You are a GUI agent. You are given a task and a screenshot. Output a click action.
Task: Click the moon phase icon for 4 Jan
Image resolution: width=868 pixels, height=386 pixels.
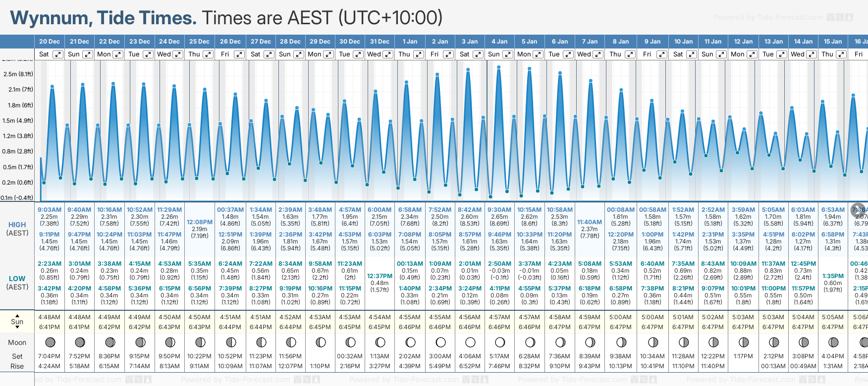click(500, 342)
